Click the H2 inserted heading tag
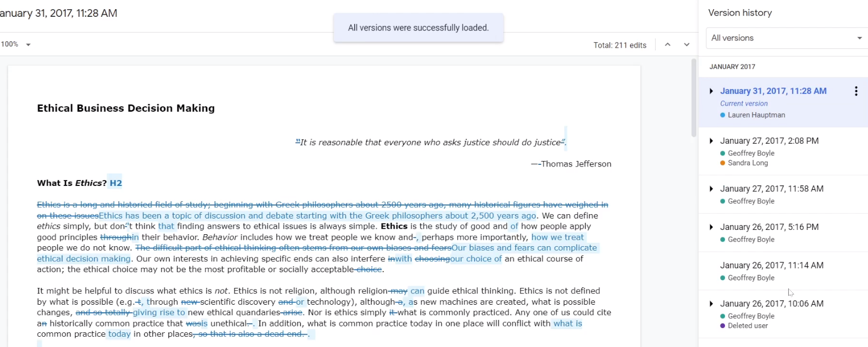The image size is (868, 347). coord(116,183)
